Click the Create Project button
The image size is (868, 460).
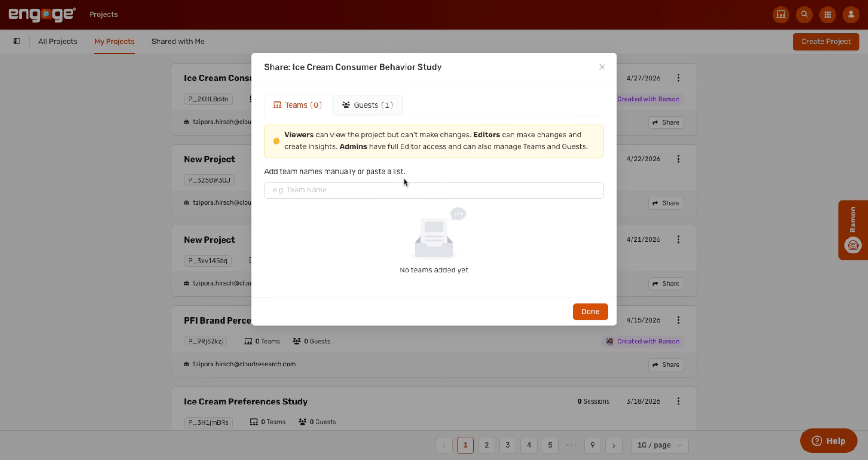click(826, 42)
